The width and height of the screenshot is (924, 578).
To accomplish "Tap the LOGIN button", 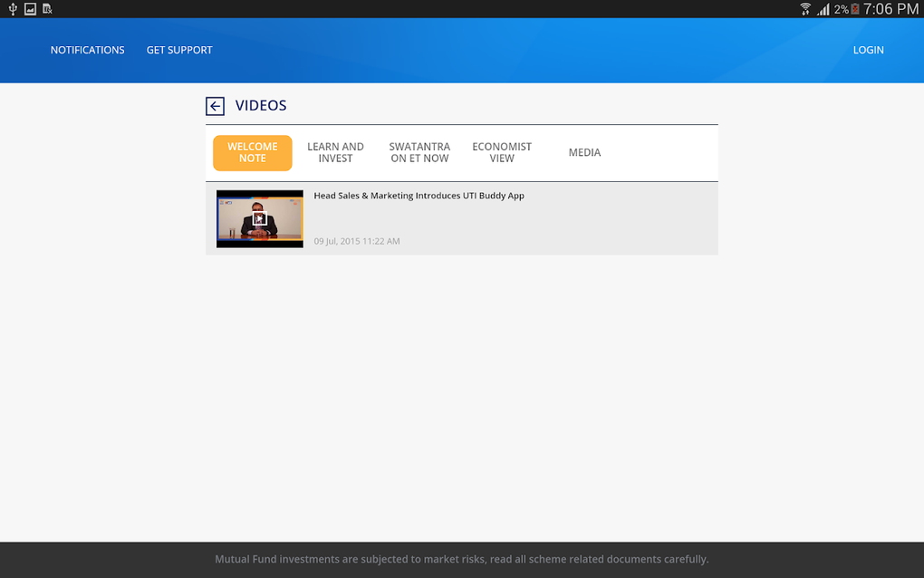I will [868, 50].
